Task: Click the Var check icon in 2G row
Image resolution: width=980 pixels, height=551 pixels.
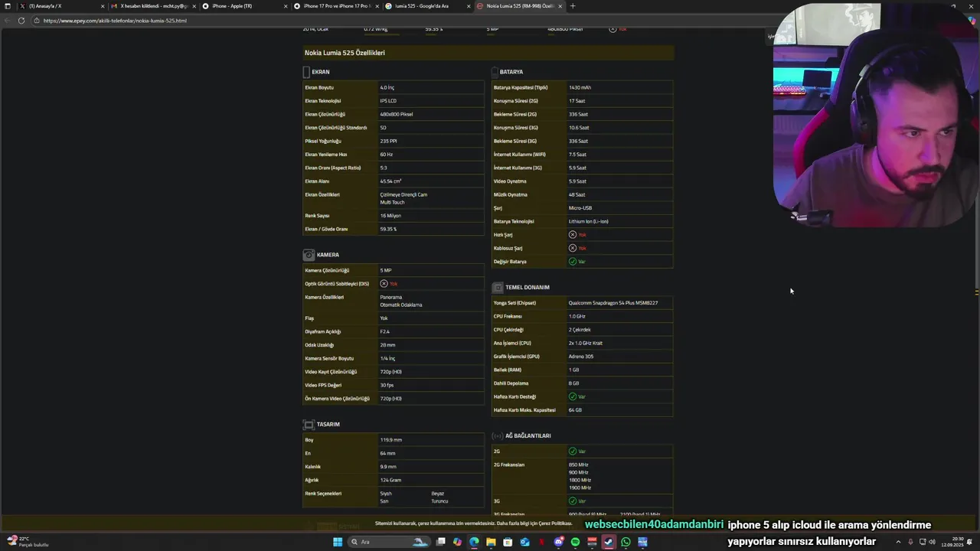Action: (573, 452)
